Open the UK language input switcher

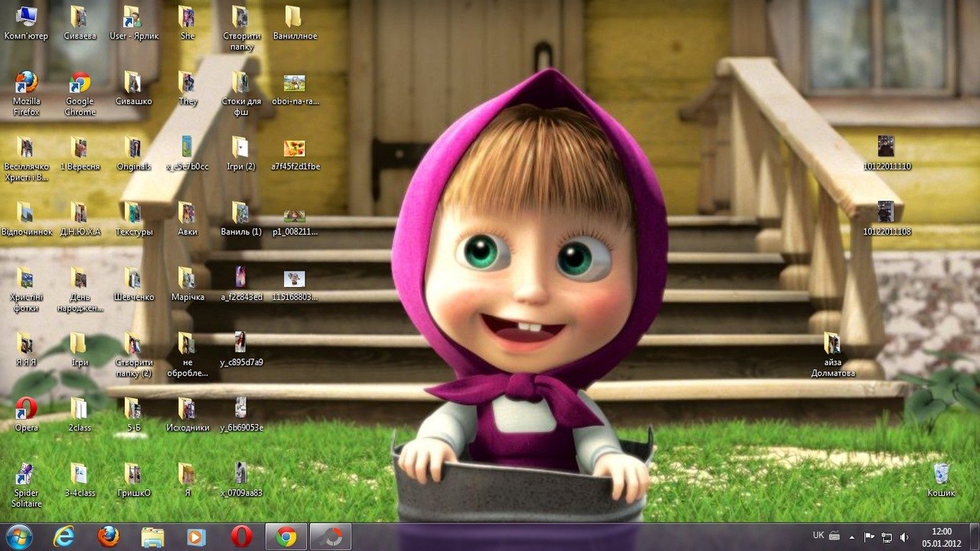click(x=818, y=536)
